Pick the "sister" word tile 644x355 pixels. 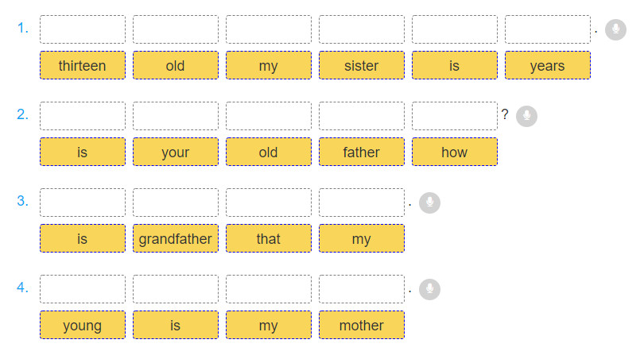(x=362, y=66)
